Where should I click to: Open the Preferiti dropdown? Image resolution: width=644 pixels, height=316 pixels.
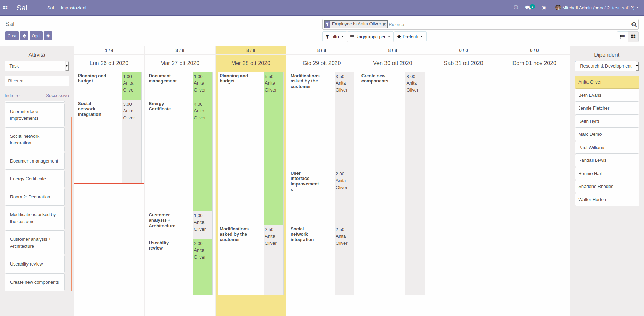click(x=410, y=37)
